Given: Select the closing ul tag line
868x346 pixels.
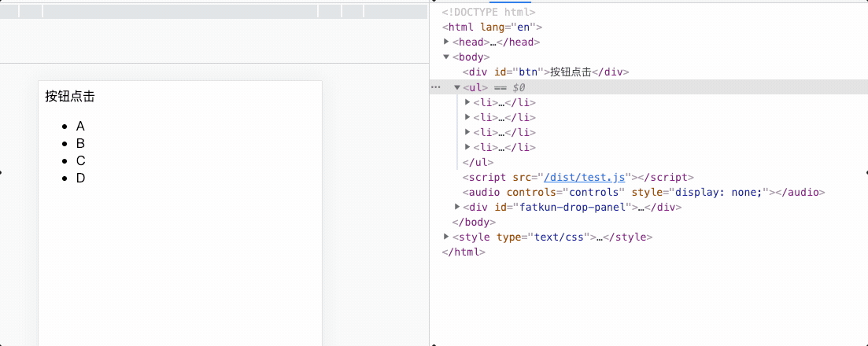Looking at the screenshot, I should click(x=478, y=162).
